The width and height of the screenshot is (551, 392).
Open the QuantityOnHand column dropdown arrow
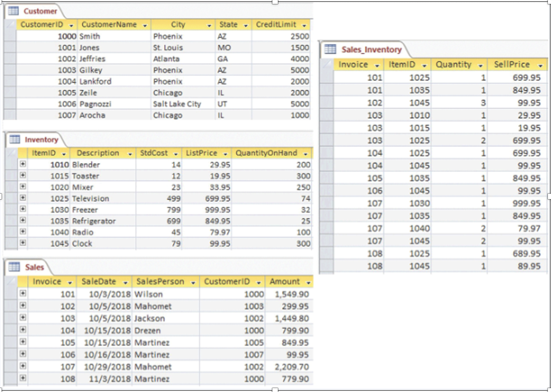coord(305,154)
